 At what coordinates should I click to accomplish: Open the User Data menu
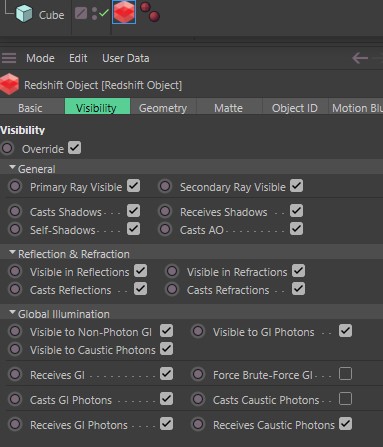click(x=126, y=58)
